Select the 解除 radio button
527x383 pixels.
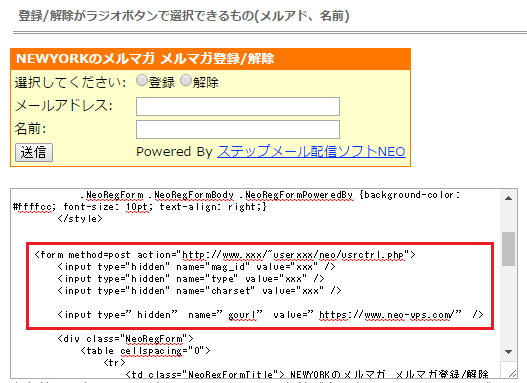186,81
